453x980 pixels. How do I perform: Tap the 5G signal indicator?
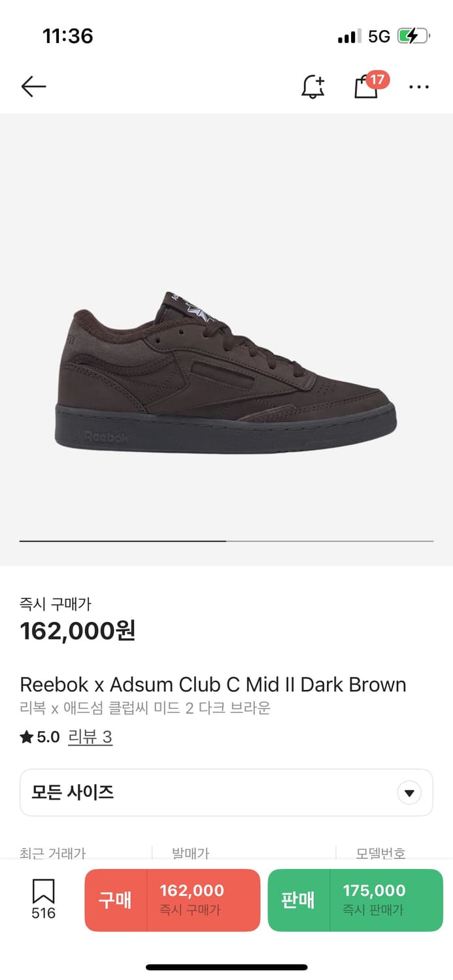pyautogui.click(x=379, y=36)
